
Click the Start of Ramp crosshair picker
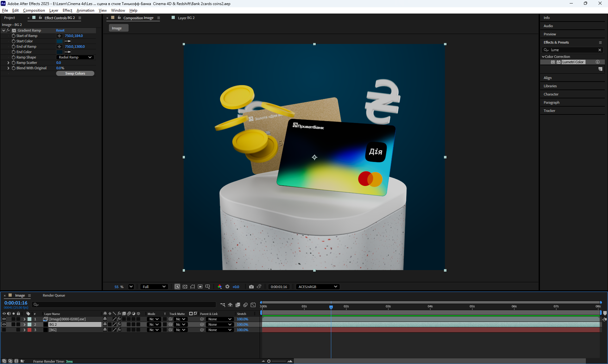[59, 36]
